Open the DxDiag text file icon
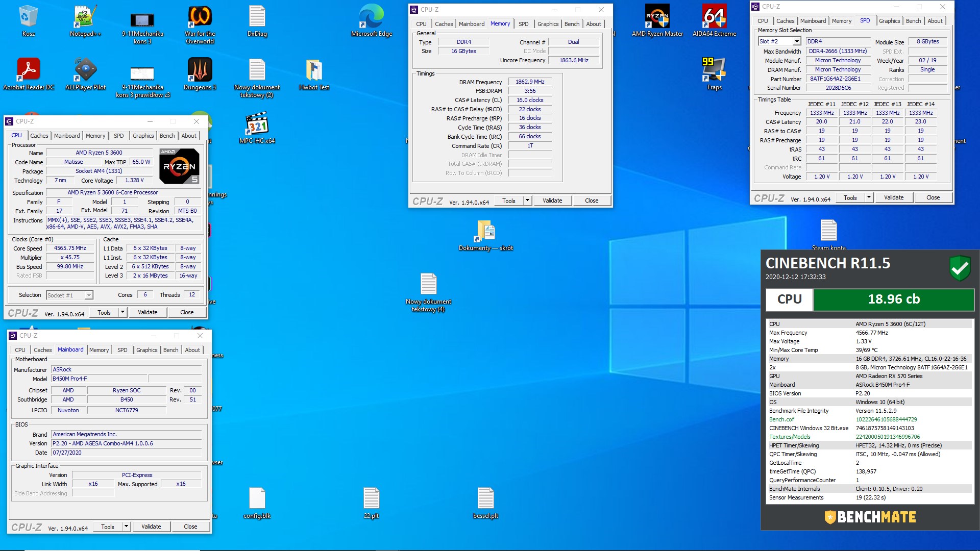 tap(257, 21)
